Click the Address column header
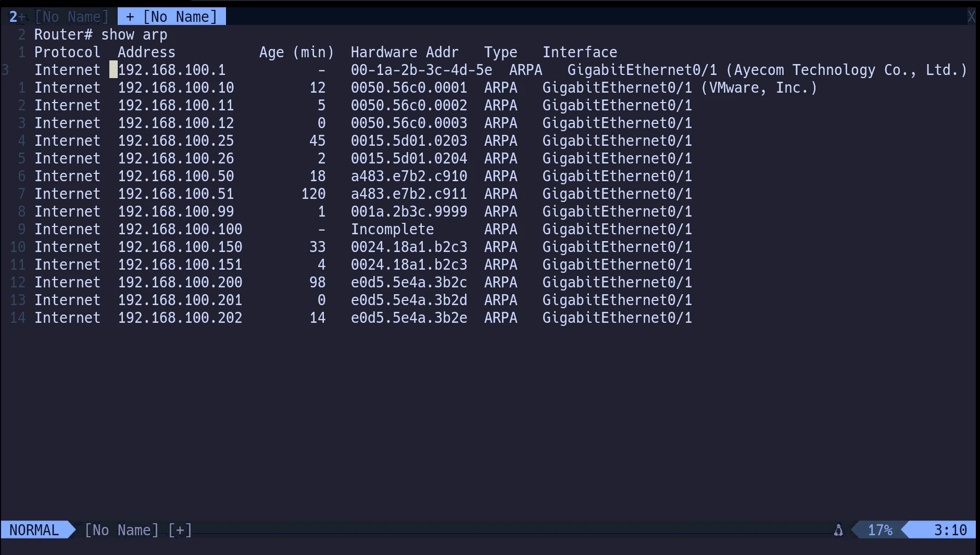 pyautogui.click(x=147, y=53)
